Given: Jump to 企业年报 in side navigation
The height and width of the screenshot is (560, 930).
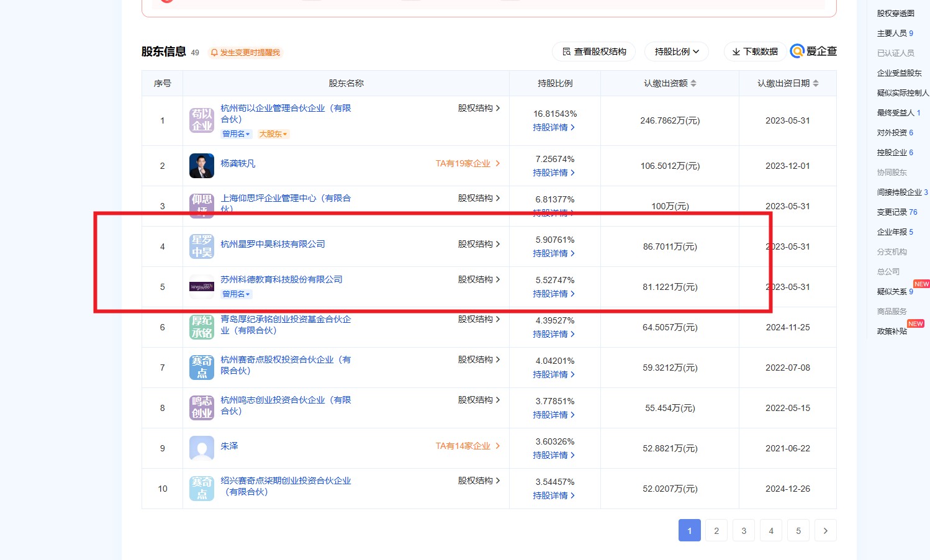Looking at the screenshot, I should point(895,232).
